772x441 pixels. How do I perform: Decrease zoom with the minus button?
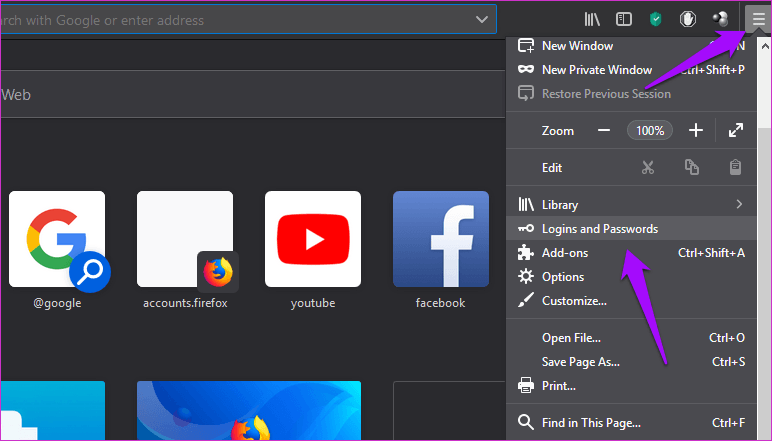point(604,130)
